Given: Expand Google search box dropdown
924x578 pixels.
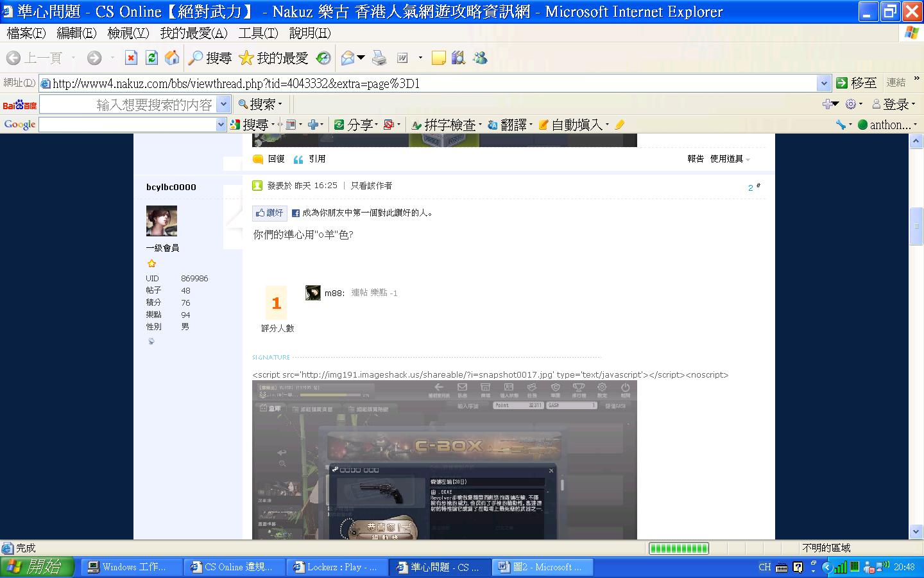Looking at the screenshot, I should tap(221, 125).
